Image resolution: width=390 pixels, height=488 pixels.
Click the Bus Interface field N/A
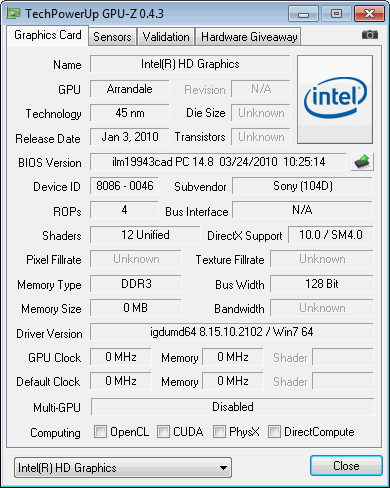coord(303,210)
